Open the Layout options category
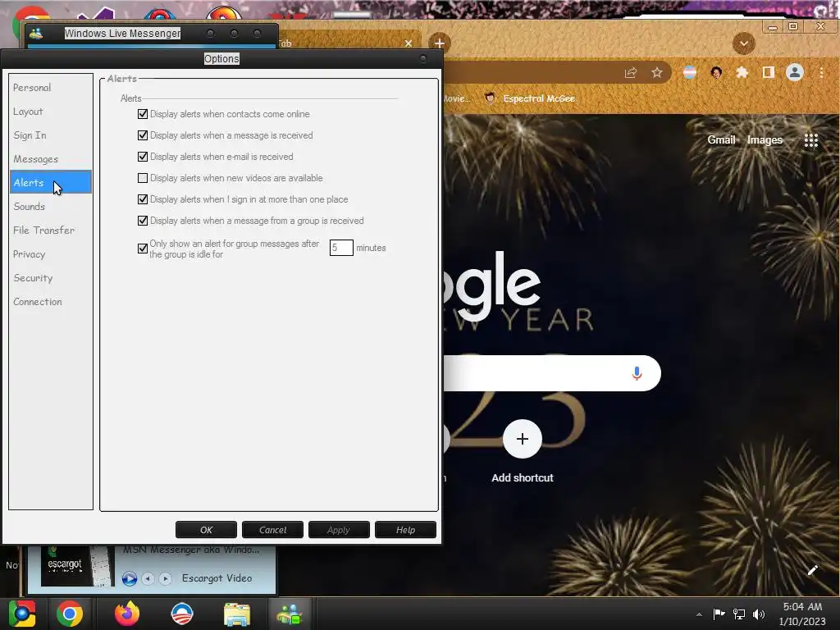840x630 pixels. coord(50,112)
